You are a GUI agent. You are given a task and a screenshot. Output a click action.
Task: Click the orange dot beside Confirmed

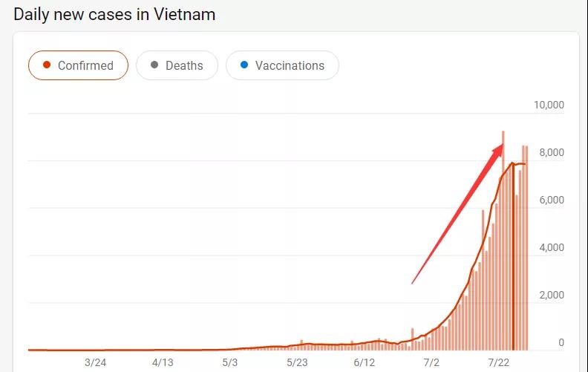click(47, 65)
